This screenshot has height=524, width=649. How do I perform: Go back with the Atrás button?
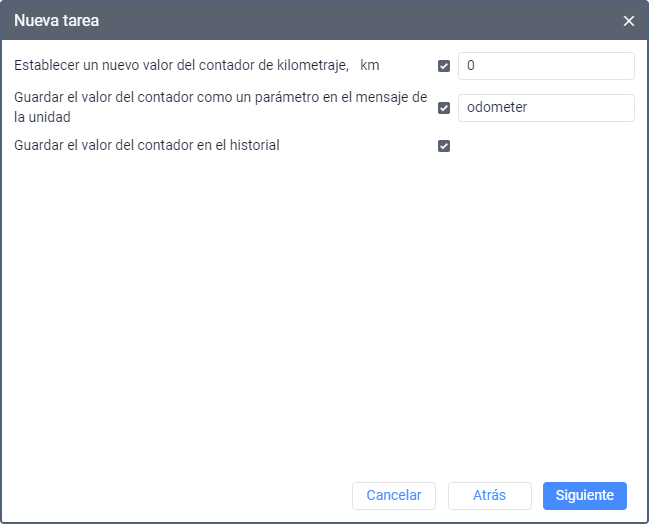click(x=489, y=495)
